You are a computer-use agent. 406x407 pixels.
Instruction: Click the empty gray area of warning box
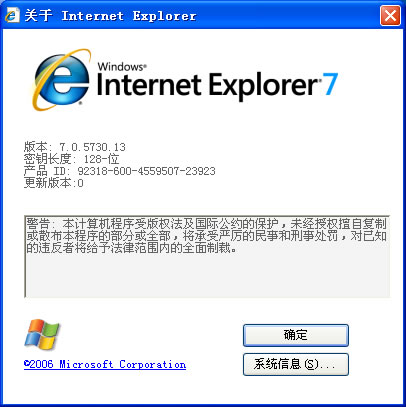point(207,275)
